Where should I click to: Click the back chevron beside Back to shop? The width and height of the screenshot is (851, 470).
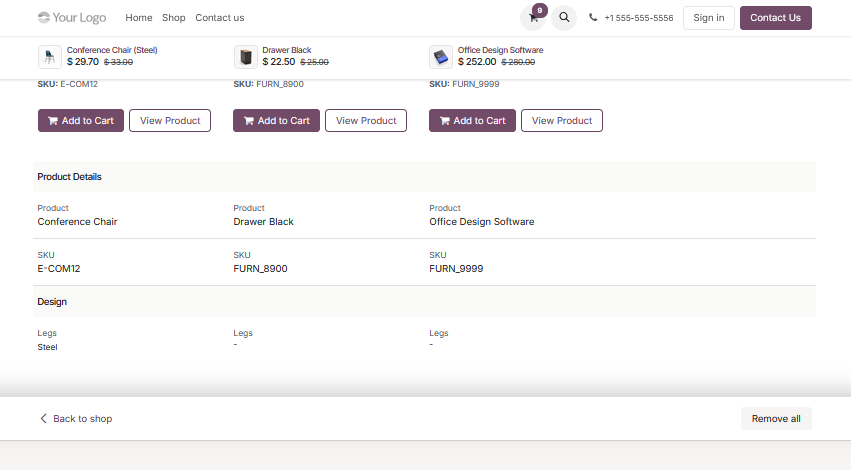point(43,418)
